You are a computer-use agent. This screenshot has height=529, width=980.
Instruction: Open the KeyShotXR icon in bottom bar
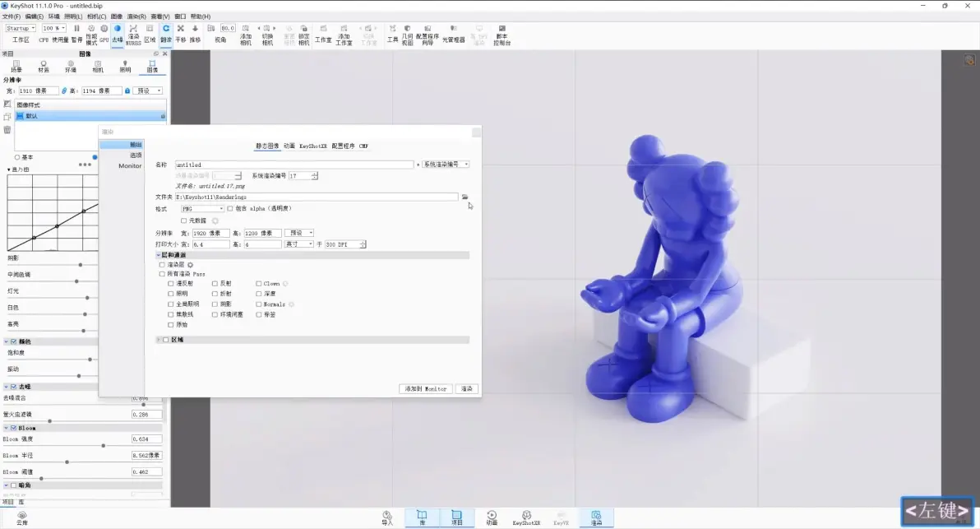tap(526, 517)
